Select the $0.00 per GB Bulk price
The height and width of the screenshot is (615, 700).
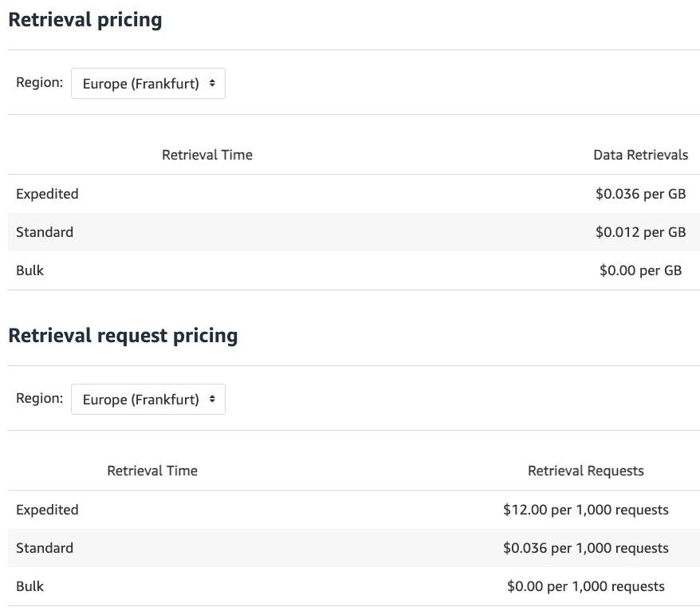click(640, 270)
